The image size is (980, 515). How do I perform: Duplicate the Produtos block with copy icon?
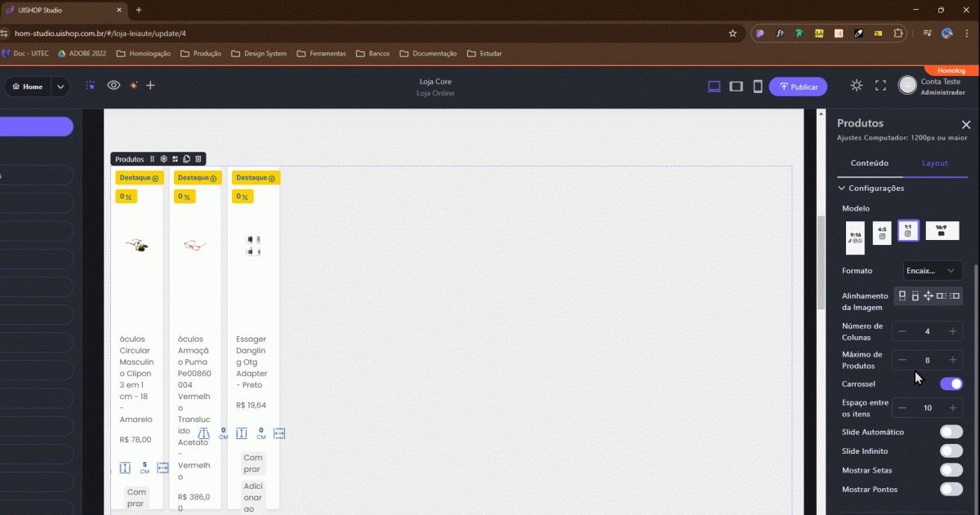coord(187,159)
